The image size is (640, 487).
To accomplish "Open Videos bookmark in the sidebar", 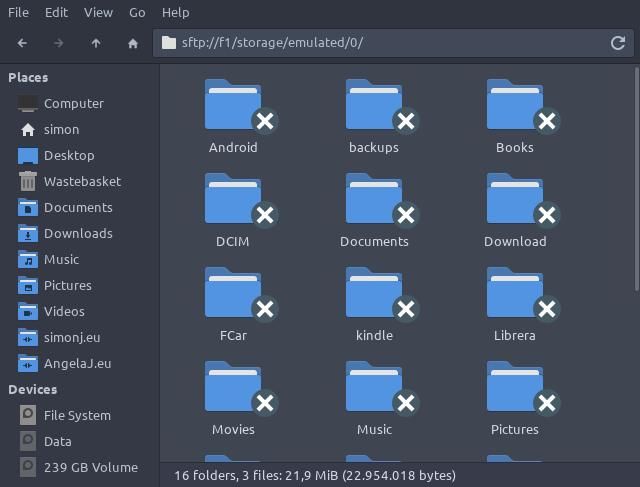I will 80,311.
